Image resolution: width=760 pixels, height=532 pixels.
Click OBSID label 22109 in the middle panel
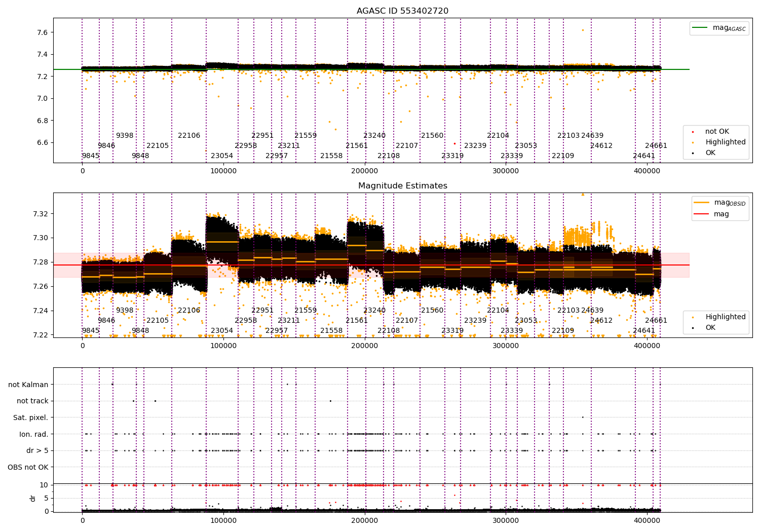click(563, 331)
